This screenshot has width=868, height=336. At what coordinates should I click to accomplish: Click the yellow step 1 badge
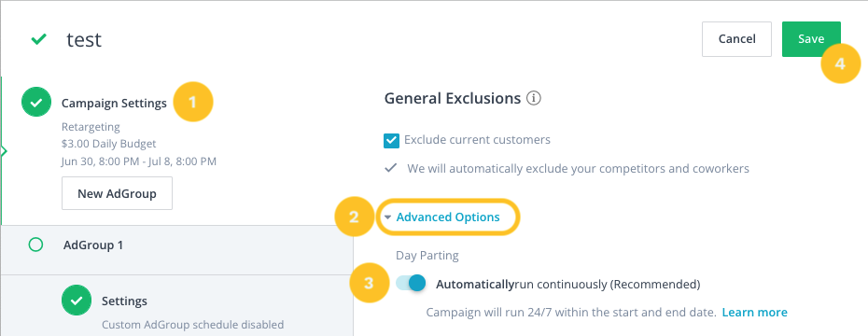tap(192, 102)
